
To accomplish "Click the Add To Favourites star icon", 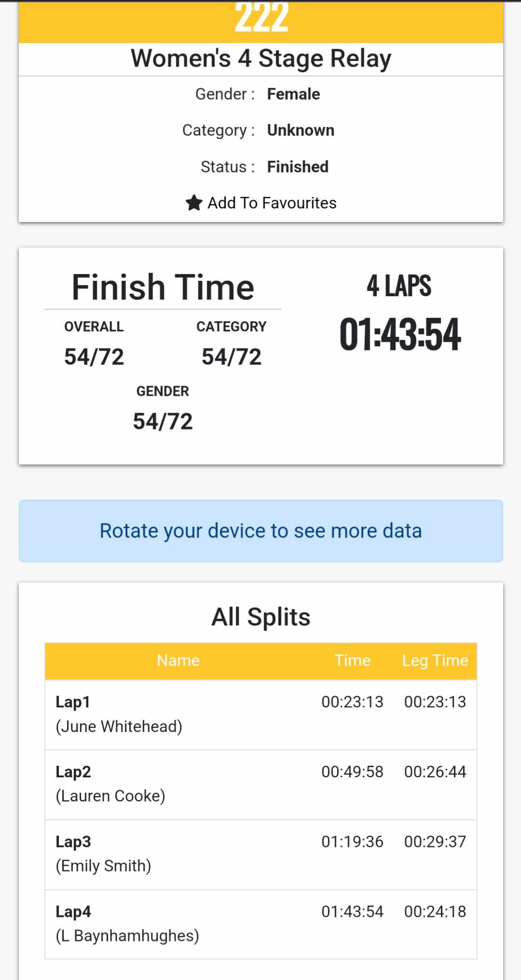I will coord(194,203).
